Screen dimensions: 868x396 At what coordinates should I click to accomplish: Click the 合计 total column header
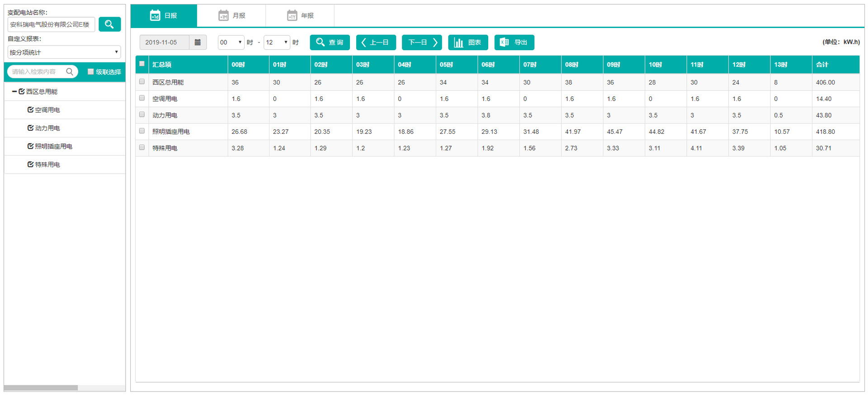coord(822,65)
